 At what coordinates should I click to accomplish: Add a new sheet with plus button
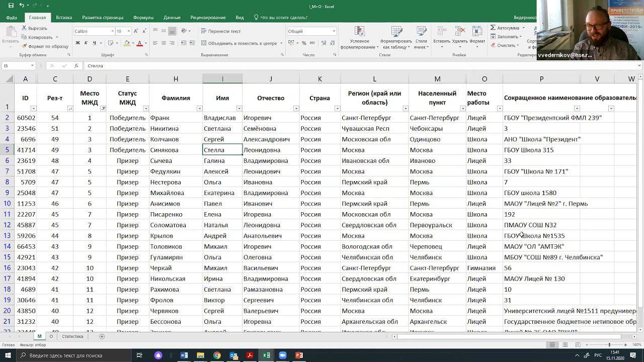102,336
